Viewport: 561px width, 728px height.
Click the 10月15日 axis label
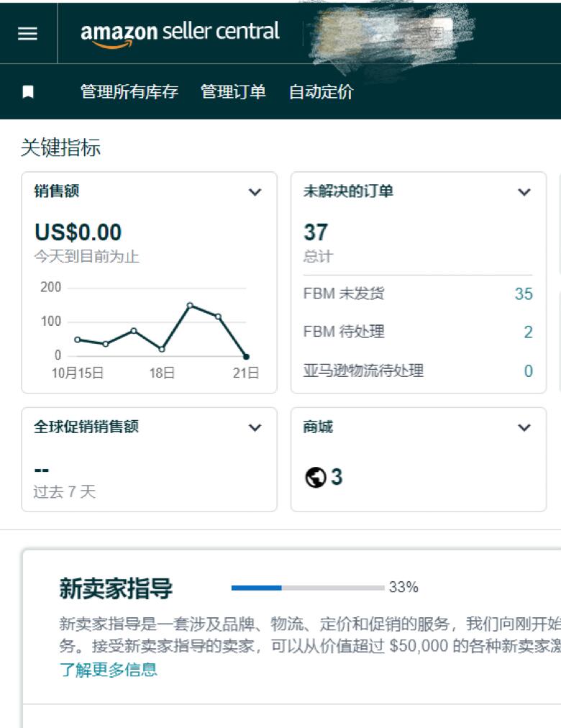pos(77,373)
